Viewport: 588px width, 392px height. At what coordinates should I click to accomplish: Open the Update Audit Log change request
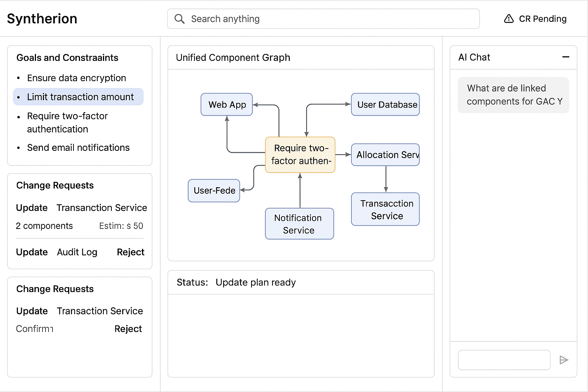tap(57, 252)
